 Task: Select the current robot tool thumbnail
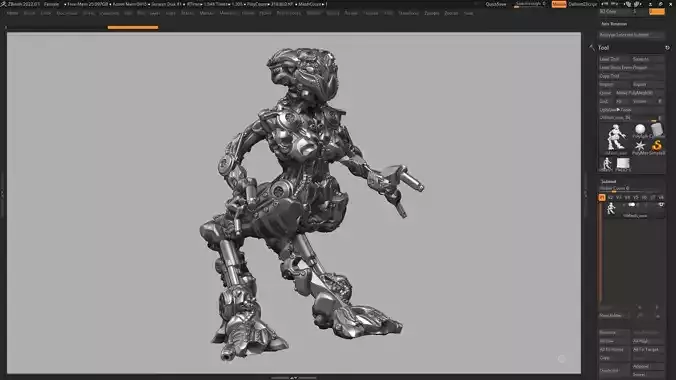(615, 138)
